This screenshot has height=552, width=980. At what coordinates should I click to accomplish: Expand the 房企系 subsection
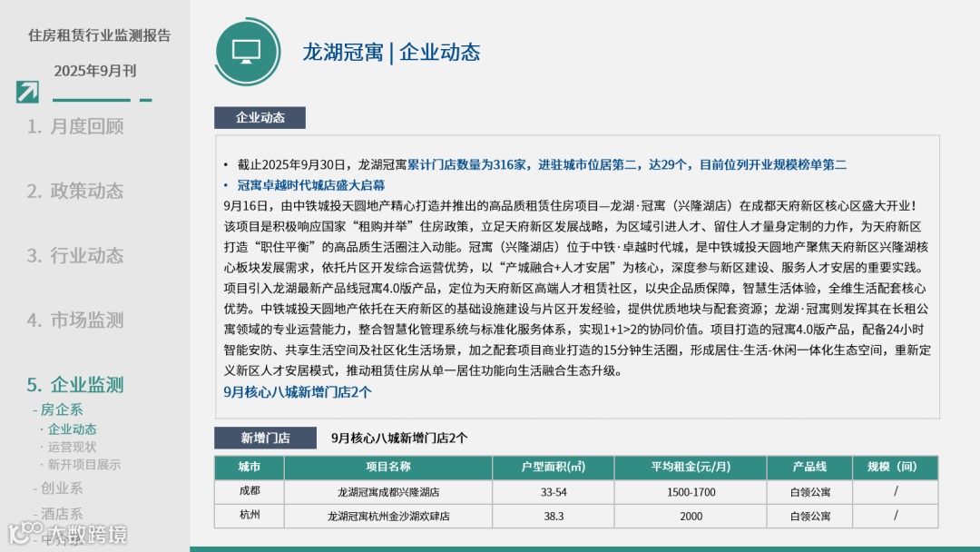click(x=58, y=409)
